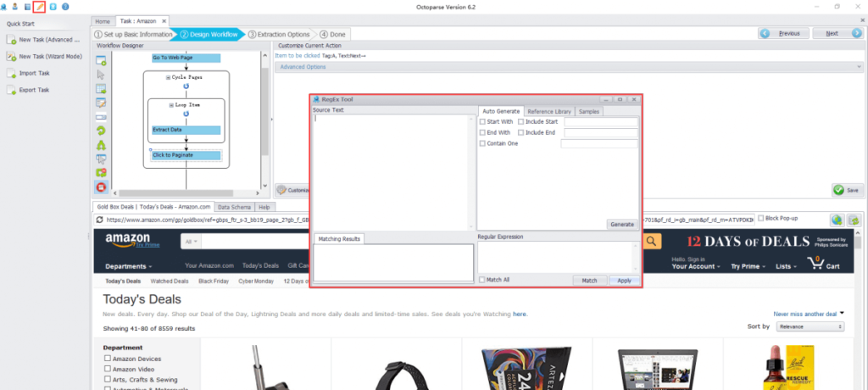Select the red stop workflow tool icon

pyautogui.click(x=101, y=187)
